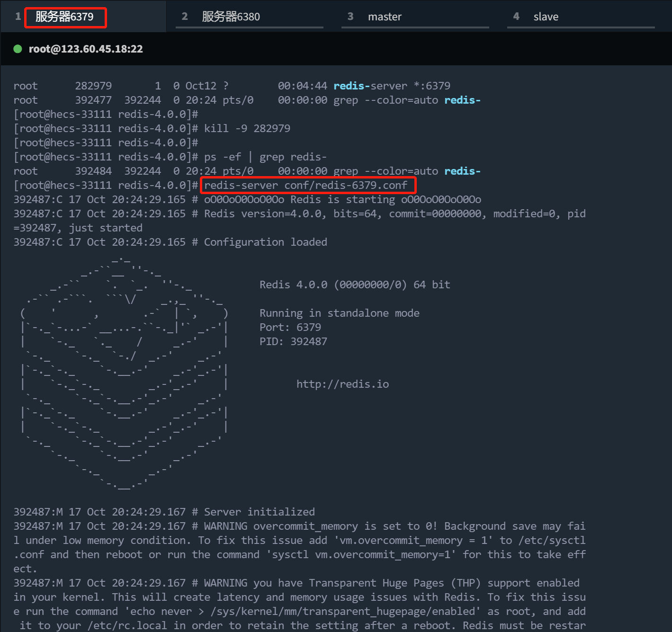The height and width of the screenshot is (632, 672).
Task: Open the 服务器6380 session tab
Action: [x=231, y=17]
